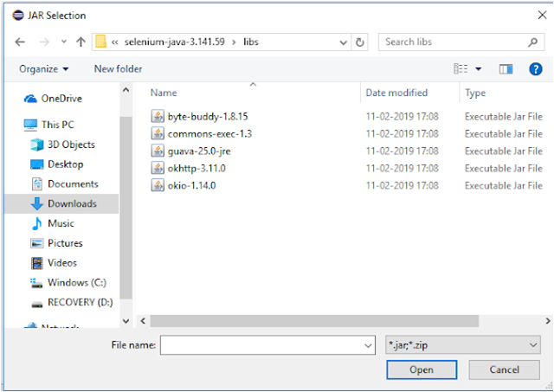Open the help question mark icon
The image size is (554, 392).
point(536,68)
